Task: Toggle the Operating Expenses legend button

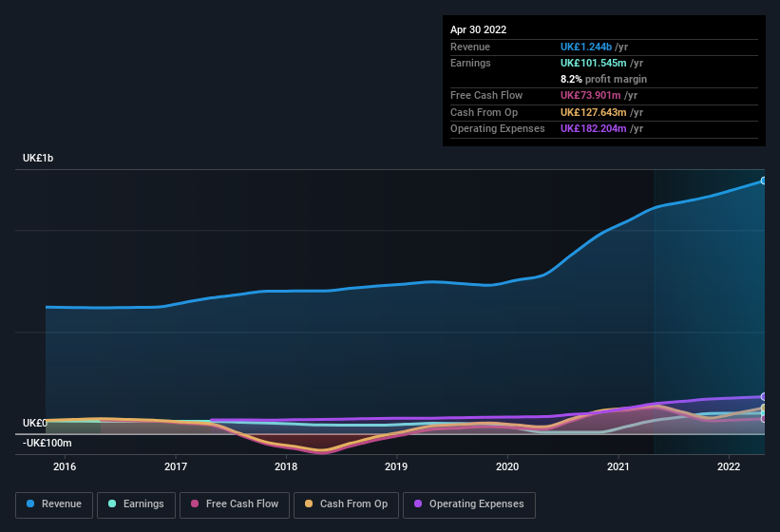Action: click(469, 504)
